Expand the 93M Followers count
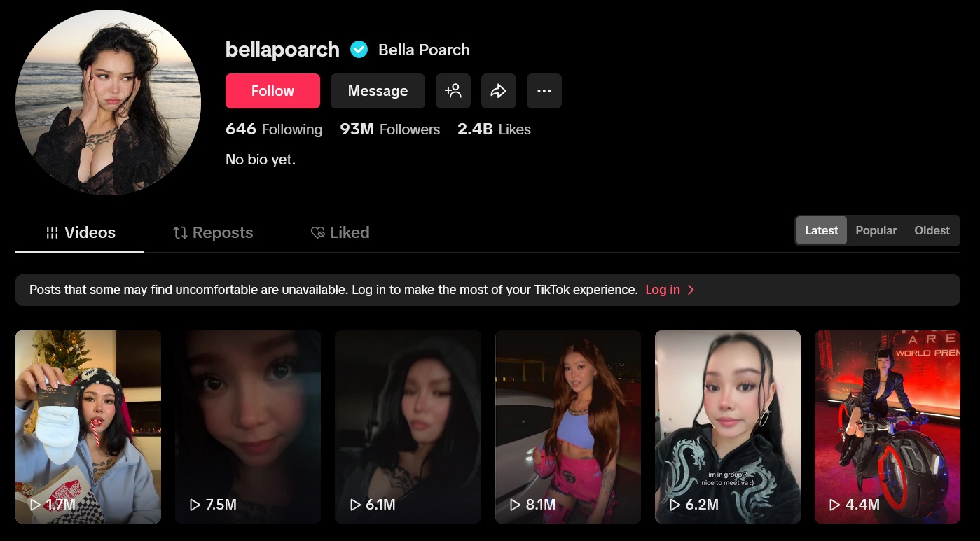 (389, 129)
